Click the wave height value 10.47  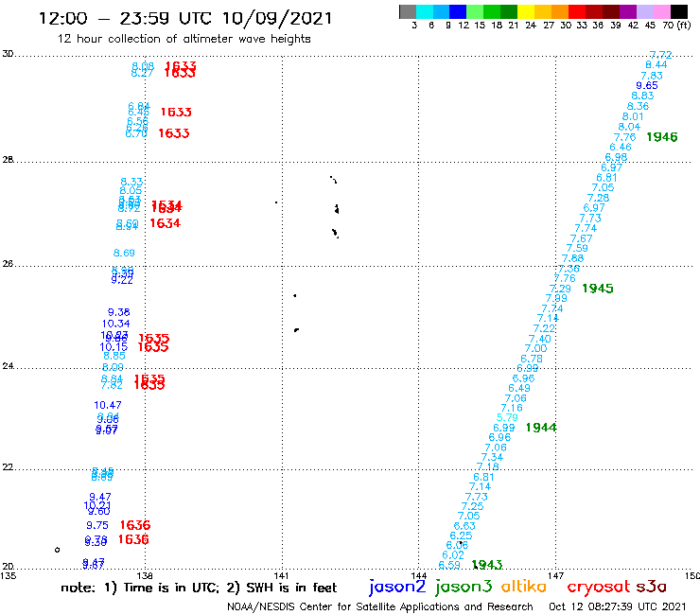[108, 405]
